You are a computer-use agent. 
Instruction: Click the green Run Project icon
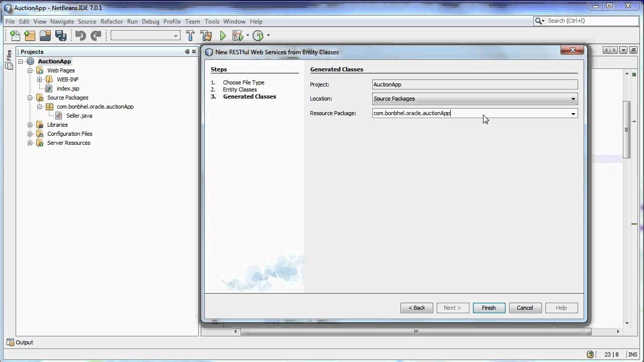(x=223, y=35)
